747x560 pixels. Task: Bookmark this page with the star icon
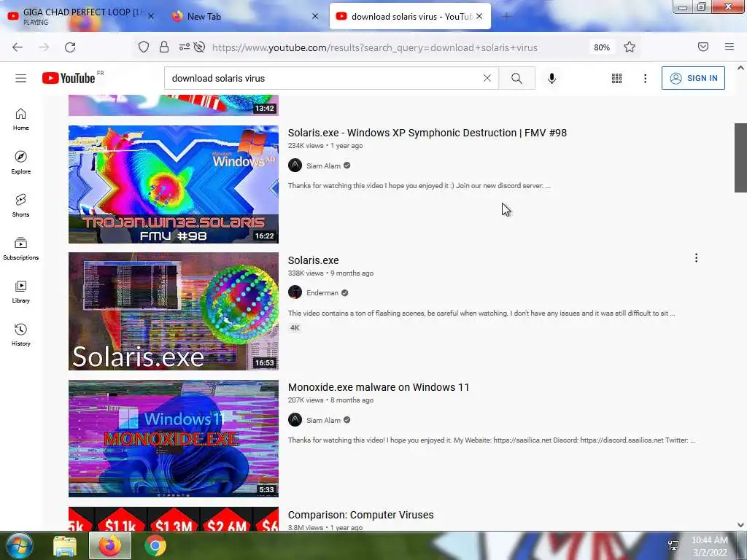[x=630, y=47]
